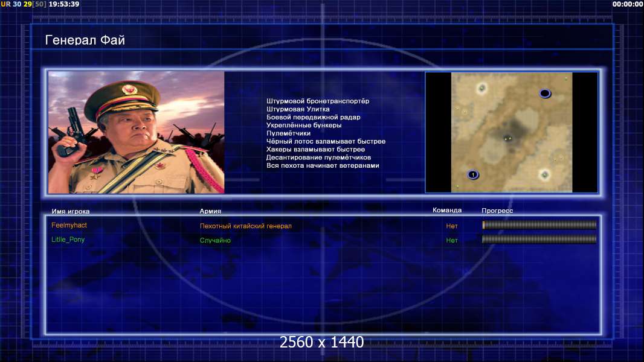Viewport: 644px width, 362px height.
Task: Click the General Fai portrait image
Action: [x=137, y=132]
